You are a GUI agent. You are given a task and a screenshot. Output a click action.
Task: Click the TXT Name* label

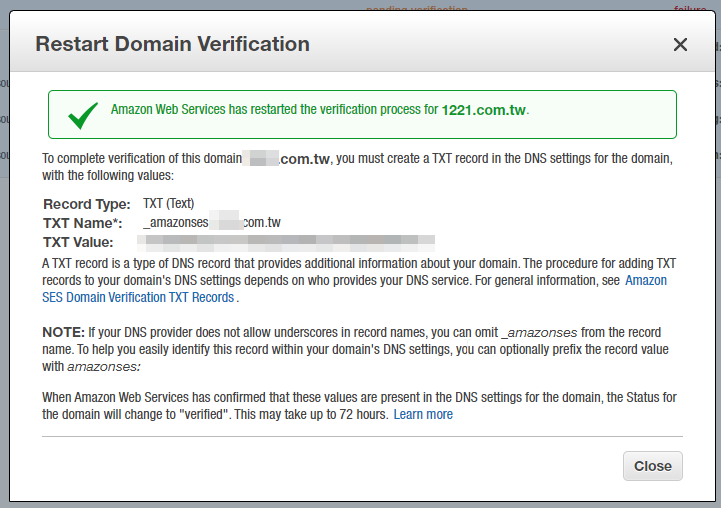tap(83, 223)
